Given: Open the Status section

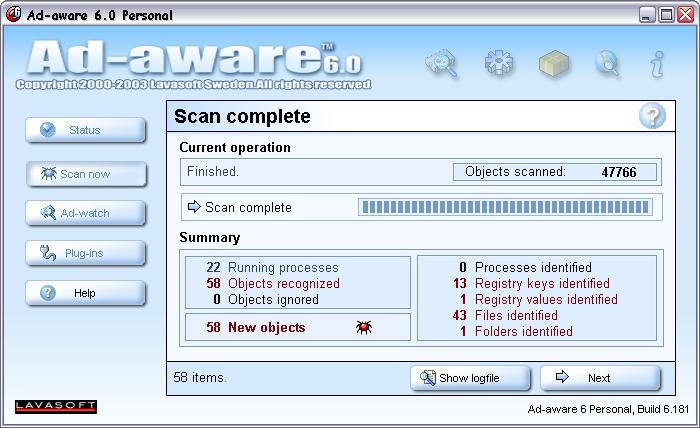Looking at the screenshot, I should [86, 130].
